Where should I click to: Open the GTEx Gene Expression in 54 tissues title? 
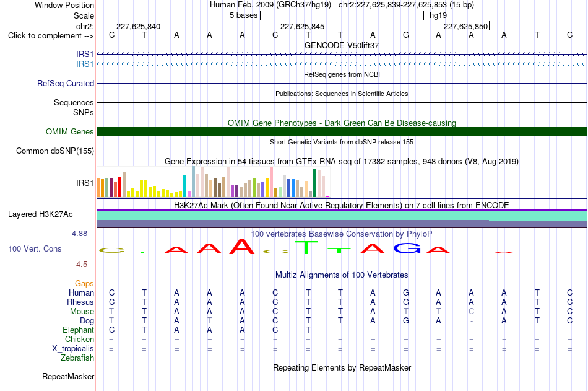342,162
